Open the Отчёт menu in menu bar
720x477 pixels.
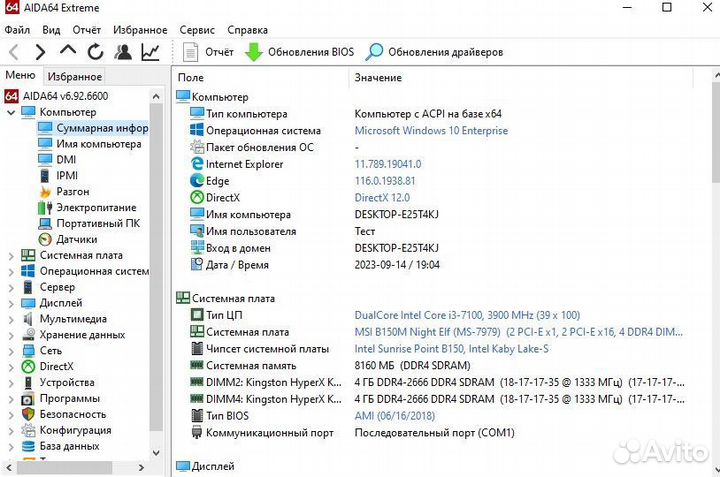click(x=86, y=30)
